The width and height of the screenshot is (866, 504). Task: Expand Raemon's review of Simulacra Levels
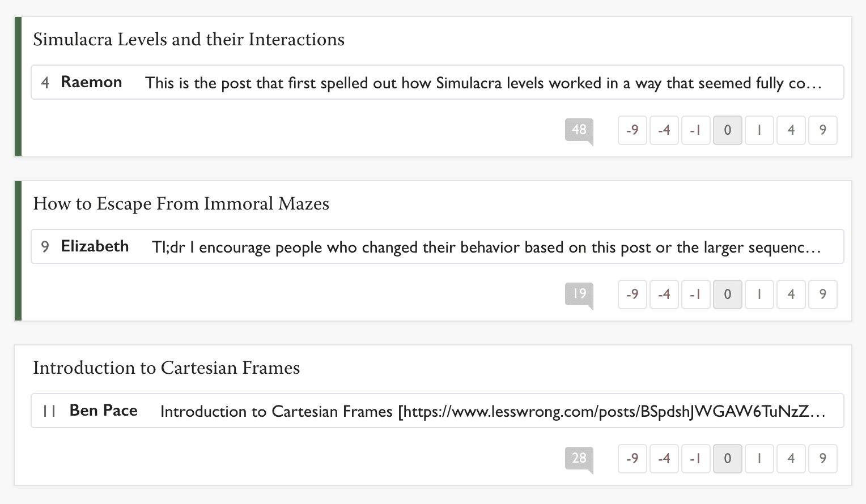tap(483, 83)
